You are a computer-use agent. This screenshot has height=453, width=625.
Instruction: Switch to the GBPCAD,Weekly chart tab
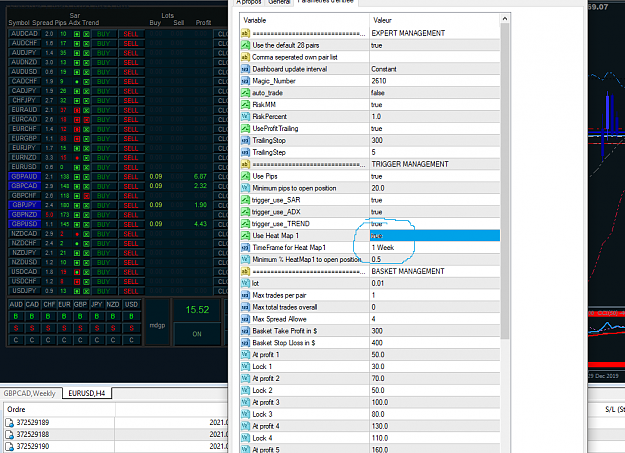30,393
